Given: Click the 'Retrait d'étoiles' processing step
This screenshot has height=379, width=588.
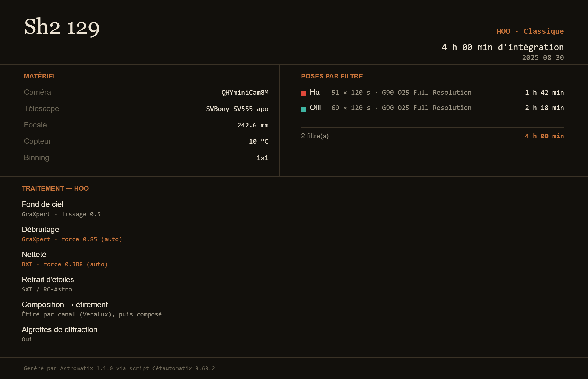Looking at the screenshot, I should tap(48, 280).
